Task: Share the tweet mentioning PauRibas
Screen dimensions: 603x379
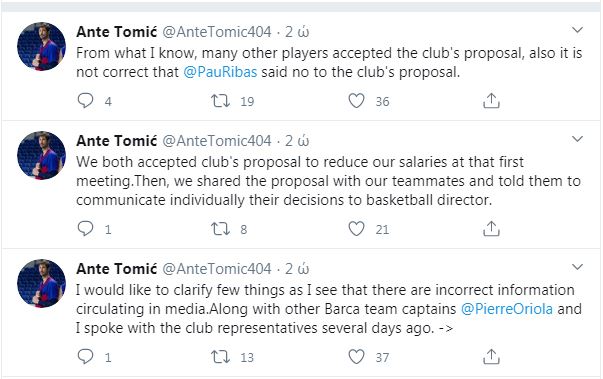Action: [x=491, y=100]
